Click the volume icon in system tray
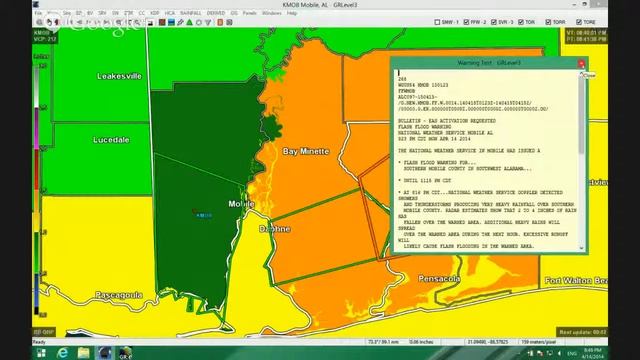 (560, 353)
